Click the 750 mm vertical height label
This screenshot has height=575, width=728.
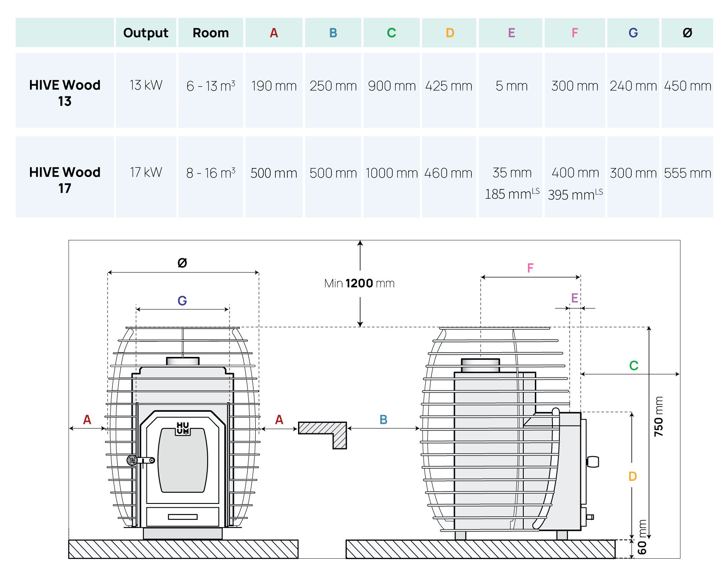(659, 416)
